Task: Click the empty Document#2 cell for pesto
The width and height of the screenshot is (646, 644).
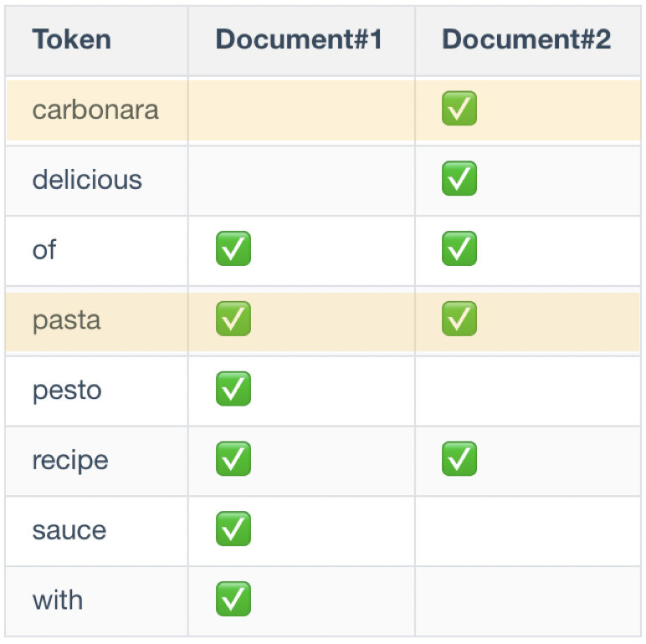Action: 528,391
